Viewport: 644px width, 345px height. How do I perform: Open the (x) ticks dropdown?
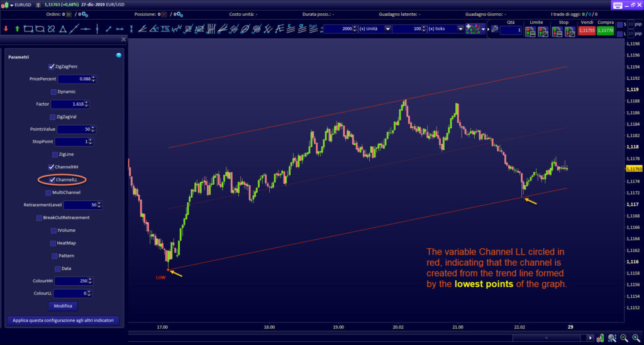(x=460, y=29)
